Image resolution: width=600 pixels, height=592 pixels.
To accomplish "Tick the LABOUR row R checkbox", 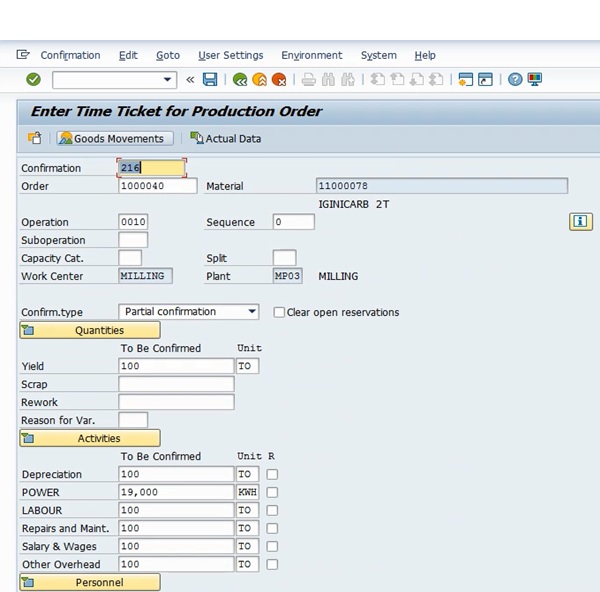I will pyautogui.click(x=272, y=510).
